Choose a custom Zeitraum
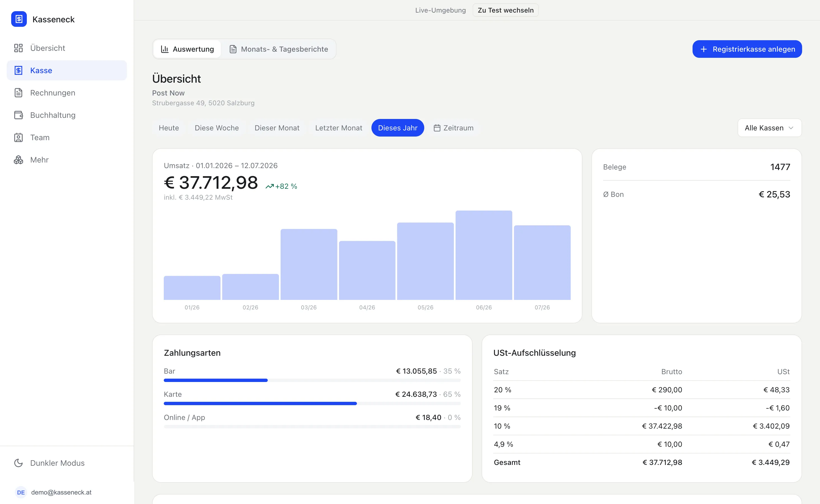 click(x=453, y=128)
